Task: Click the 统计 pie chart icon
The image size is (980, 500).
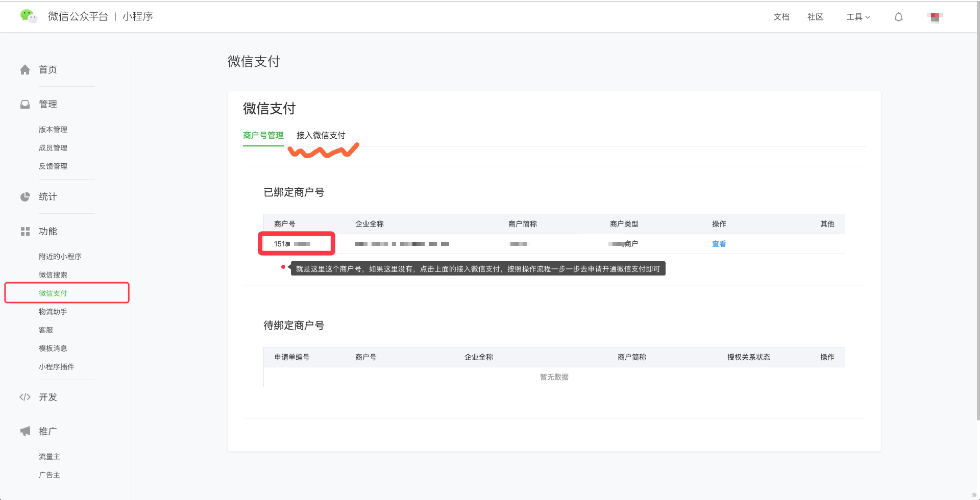Action: pyautogui.click(x=25, y=197)
